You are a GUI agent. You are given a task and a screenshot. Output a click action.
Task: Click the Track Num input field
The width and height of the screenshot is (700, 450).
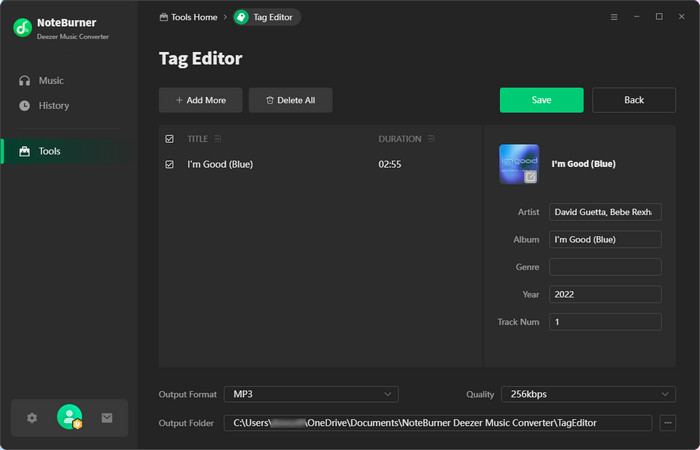click(x=605, y=322)
